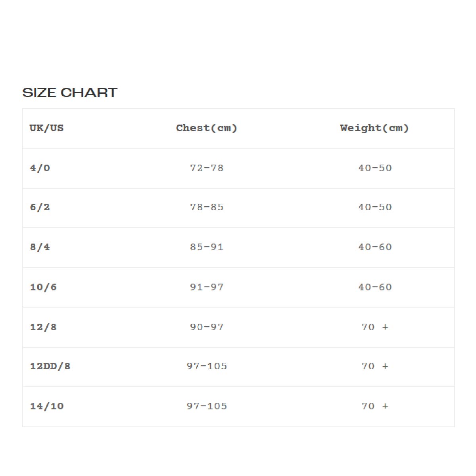Click the Weight(cm) column header
Image resolution: width=476 pixels, height=476 pixels.
(x=374, y=128)
